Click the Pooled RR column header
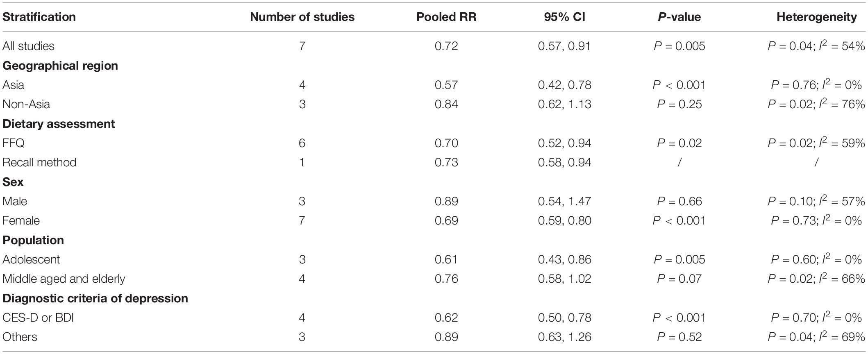The width and height of the screenshot is (868, 354). (446, 17)
